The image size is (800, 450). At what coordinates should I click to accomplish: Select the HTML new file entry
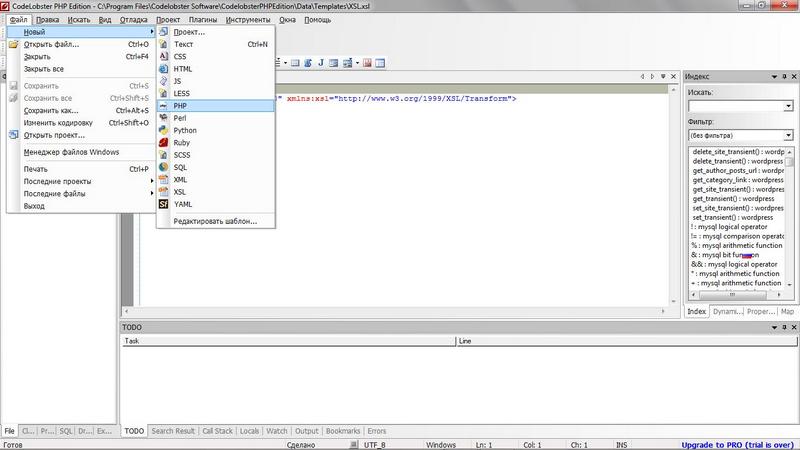216,69
